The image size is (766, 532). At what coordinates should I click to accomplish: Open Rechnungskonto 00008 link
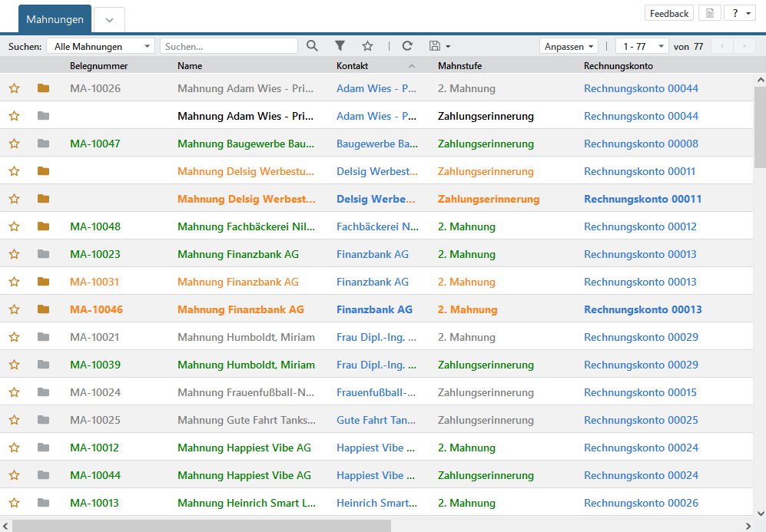coord(641,144)
